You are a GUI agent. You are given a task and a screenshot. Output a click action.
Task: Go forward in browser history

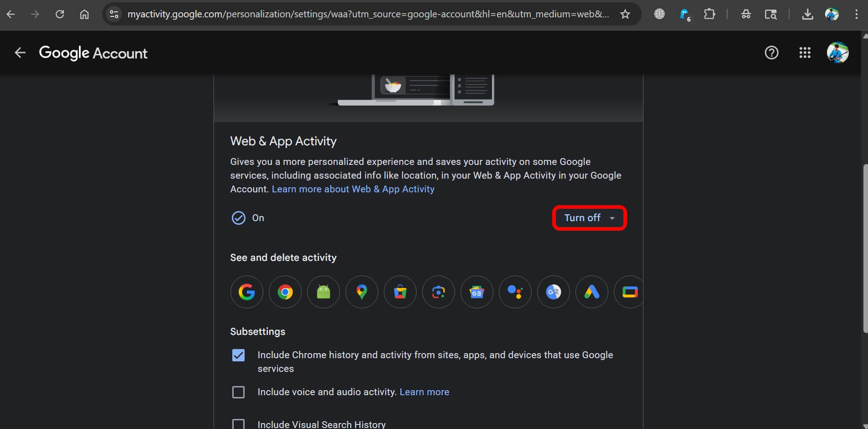pos(35,14)
